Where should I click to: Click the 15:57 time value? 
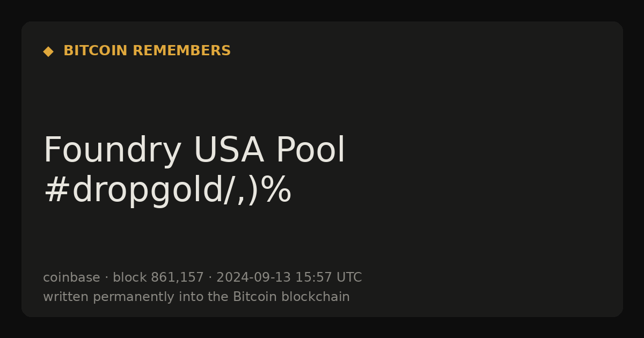click(313, 278)
